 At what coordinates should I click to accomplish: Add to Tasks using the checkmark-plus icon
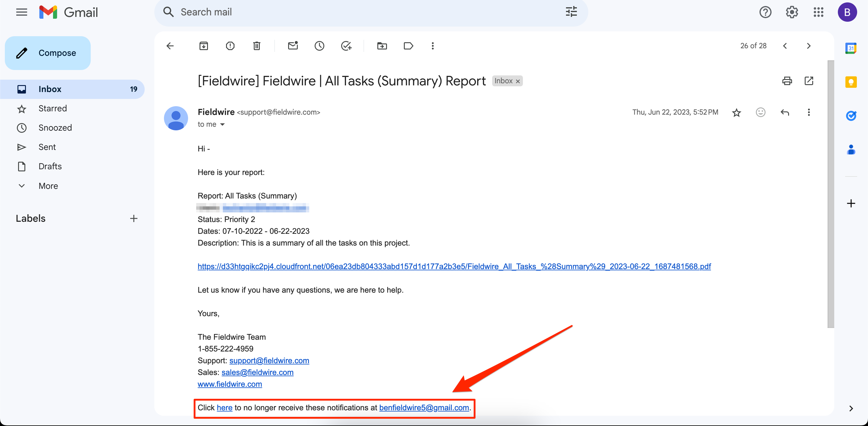346,46
